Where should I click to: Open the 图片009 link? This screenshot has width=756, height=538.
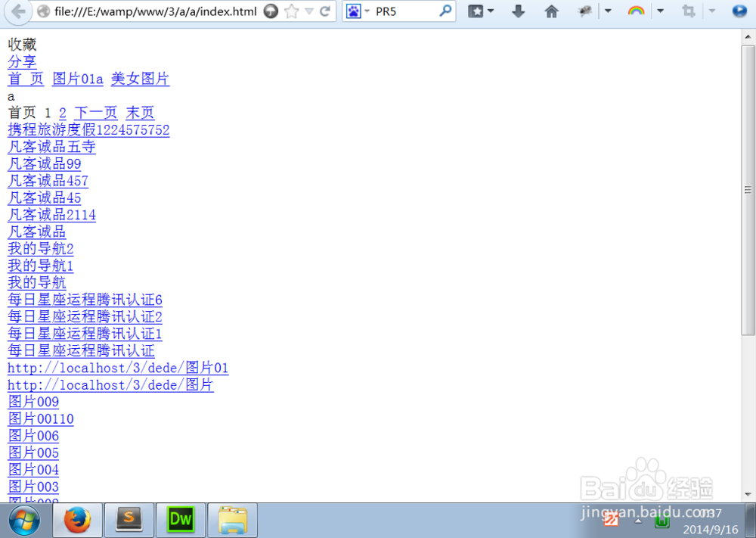[x=33, y=402]
